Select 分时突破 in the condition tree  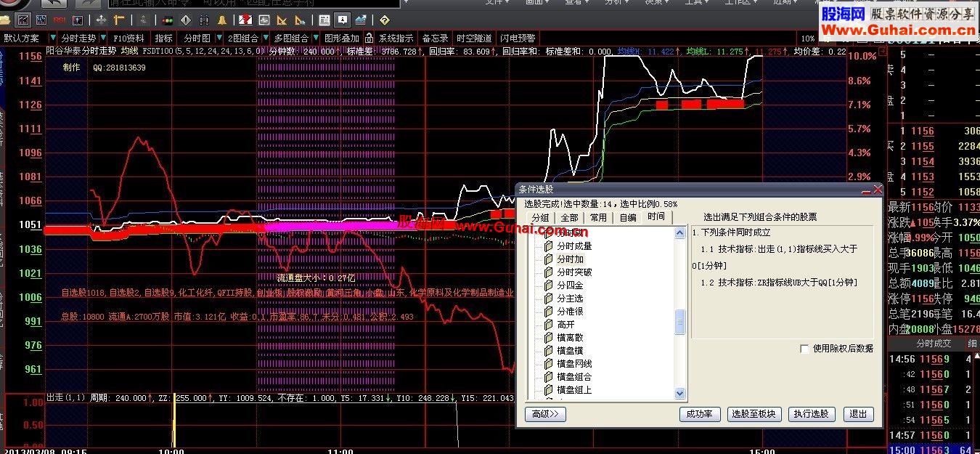(x=574, y=272)
